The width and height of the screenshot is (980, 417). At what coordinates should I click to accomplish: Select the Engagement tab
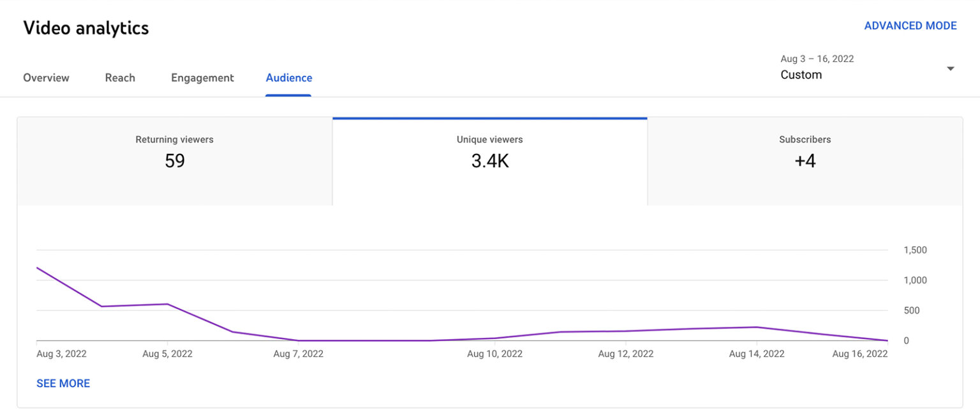point(202,77)
